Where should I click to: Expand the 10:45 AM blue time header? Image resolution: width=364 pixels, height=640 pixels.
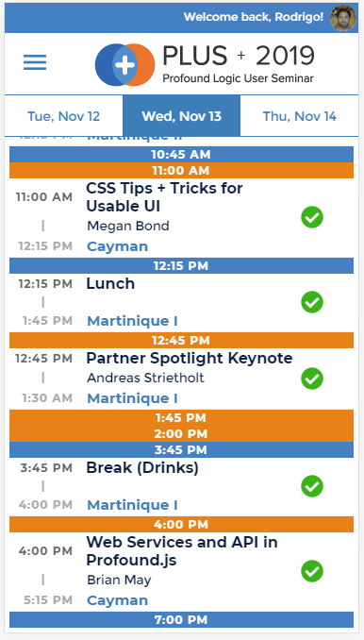pos(181,154)
